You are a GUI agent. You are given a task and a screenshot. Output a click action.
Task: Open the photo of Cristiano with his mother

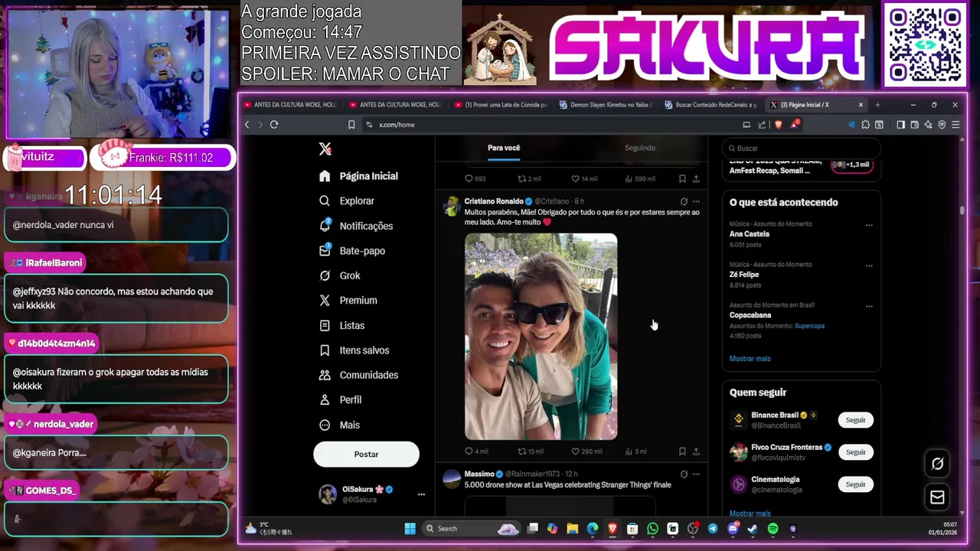(x=541, y=337)
